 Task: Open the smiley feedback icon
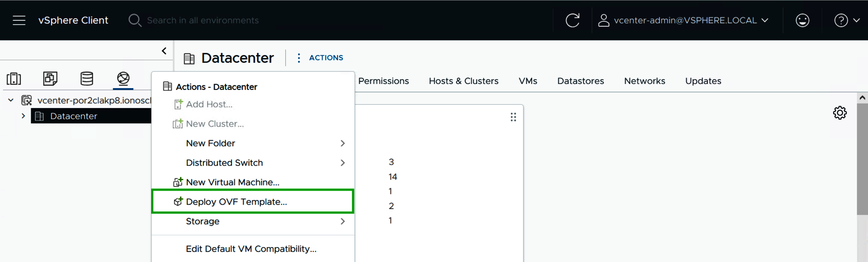coord(802,20)
